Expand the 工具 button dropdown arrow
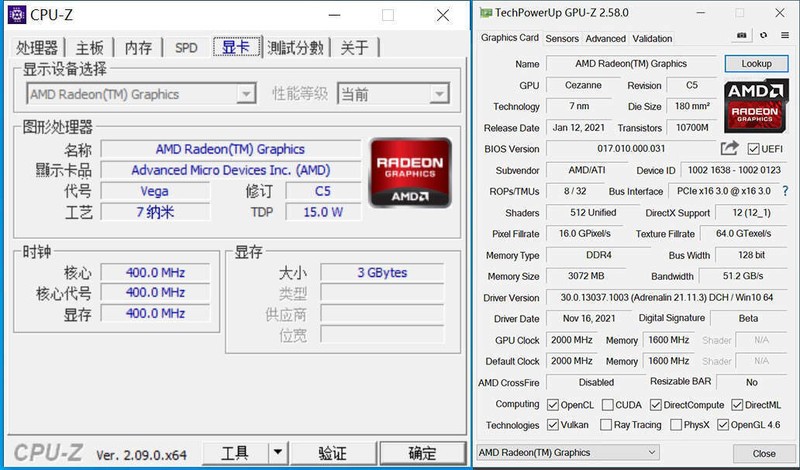 278,452
